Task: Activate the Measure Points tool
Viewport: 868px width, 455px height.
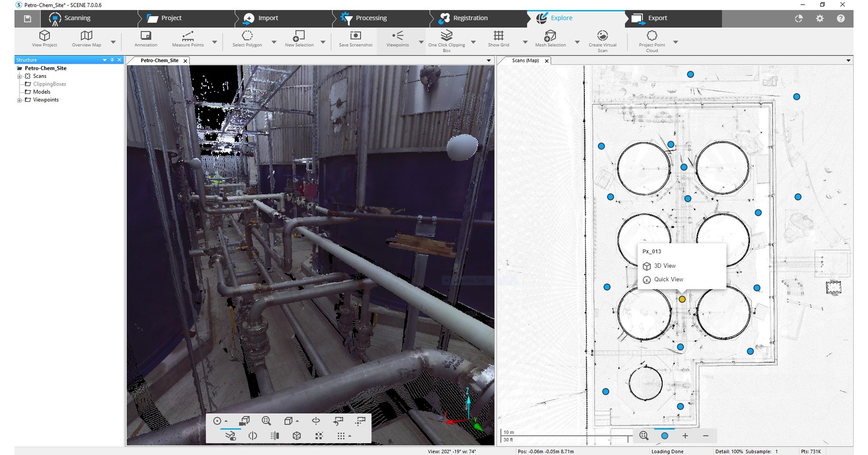Action: pos(187,39)
